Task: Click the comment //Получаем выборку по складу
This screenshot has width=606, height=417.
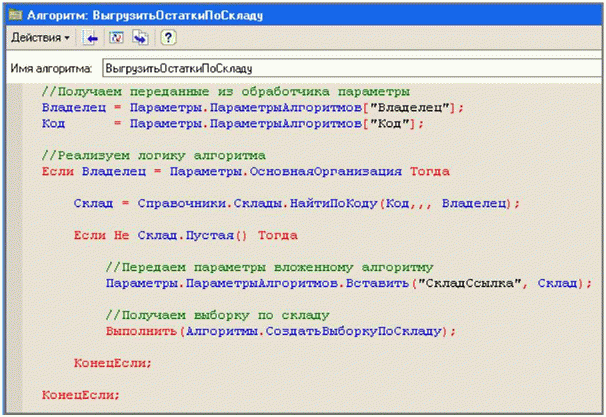Action: click(218, 315)
